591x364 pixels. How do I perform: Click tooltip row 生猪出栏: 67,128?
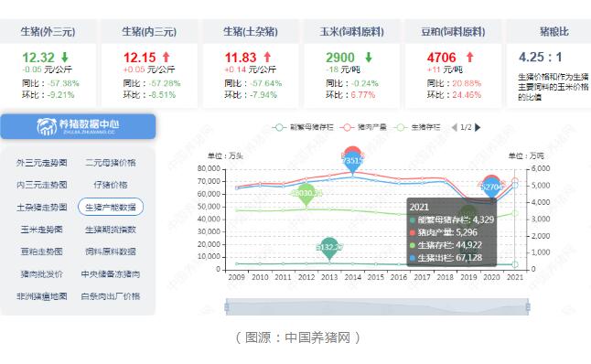coord(451,258)
